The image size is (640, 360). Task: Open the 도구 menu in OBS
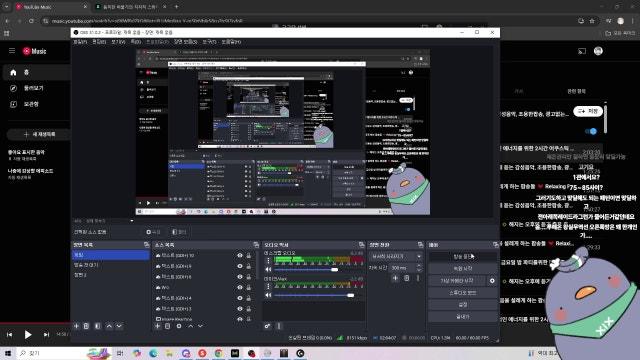point(209,42)
